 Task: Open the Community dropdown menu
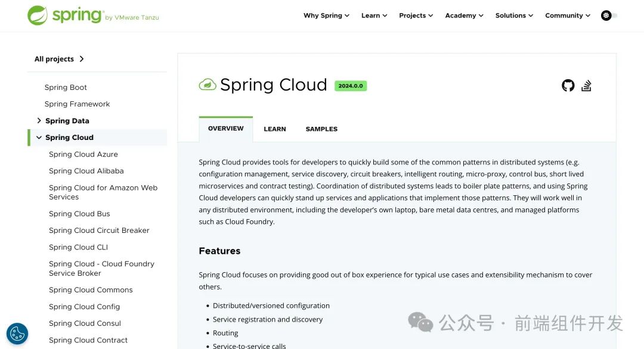pyautogui.click(x=568, y=15)
